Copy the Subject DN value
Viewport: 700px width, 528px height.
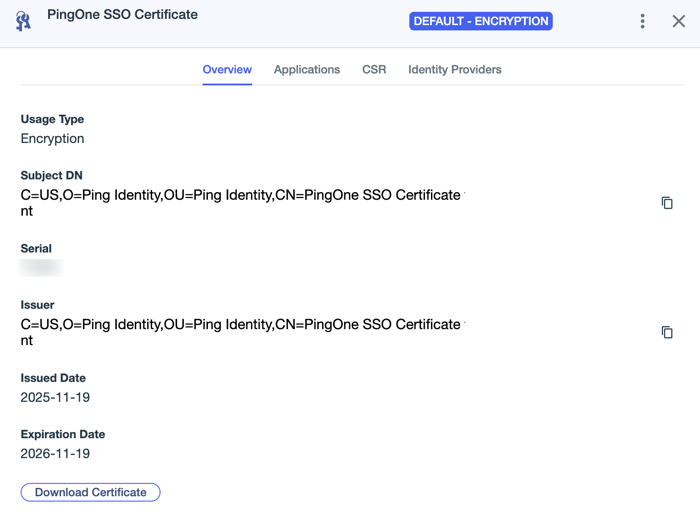point(667,203)
